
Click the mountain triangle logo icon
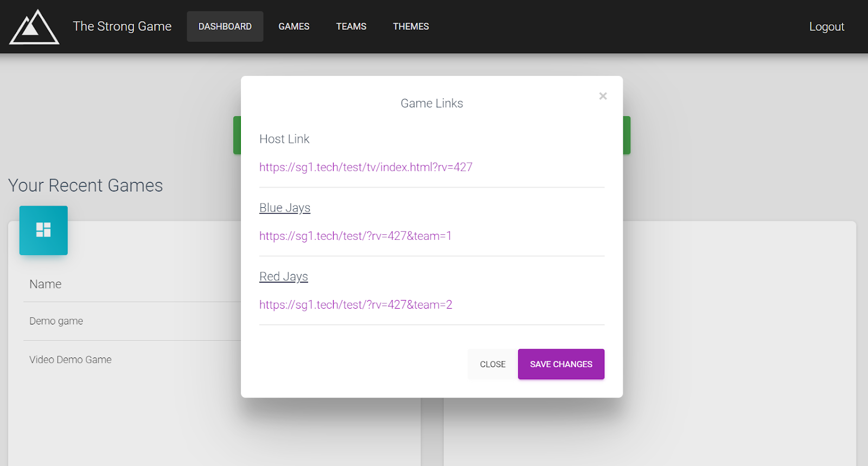point(34,27)
